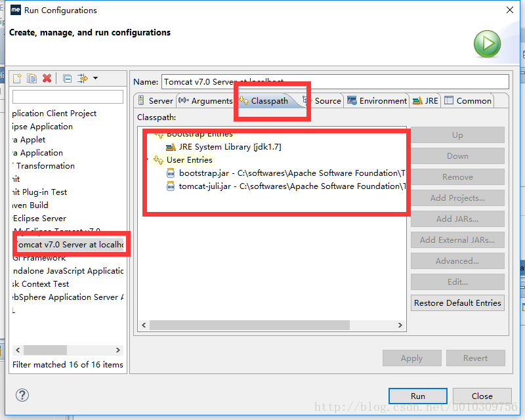Image resolution: width=525 pixels, height=420 pixels.
Task: Select the Eclipse Application entry
Action: pos(43,126)
